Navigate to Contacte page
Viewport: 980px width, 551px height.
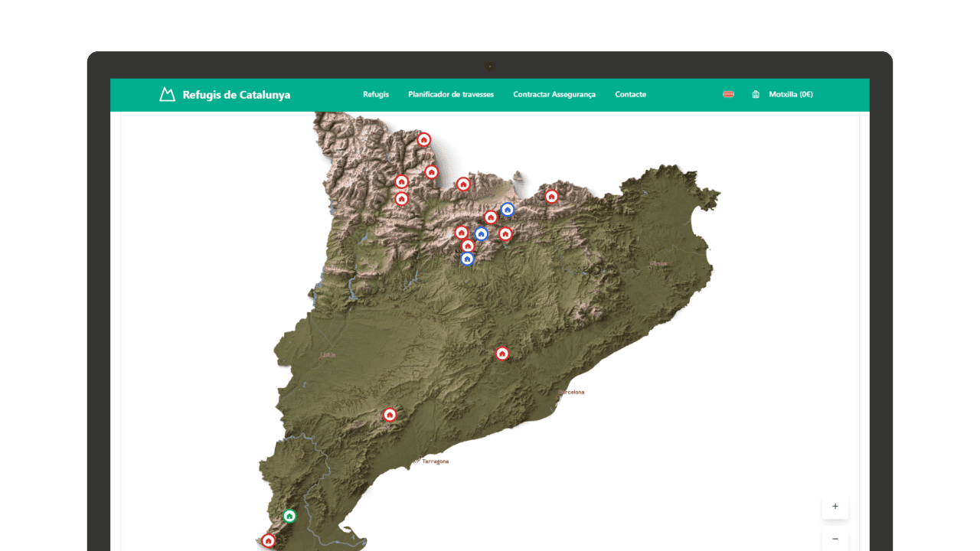[630, 95]
